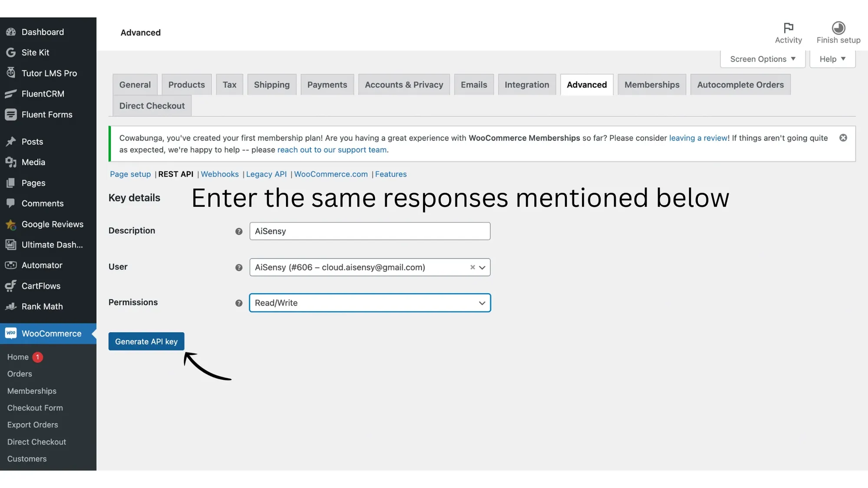Click the help icon next to Permissions
Screen dimensions: 868x488
pos(239,303)
